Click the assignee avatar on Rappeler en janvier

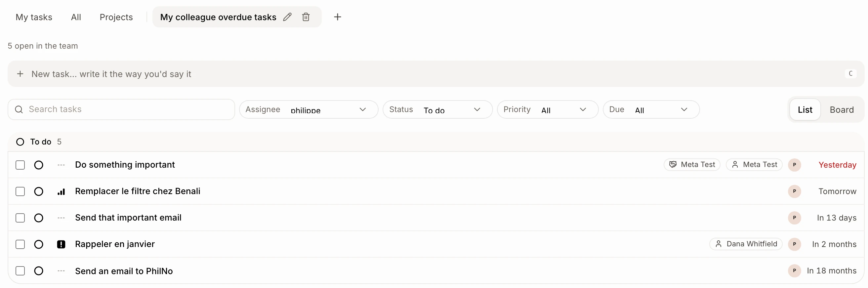(x=794, y=244)
